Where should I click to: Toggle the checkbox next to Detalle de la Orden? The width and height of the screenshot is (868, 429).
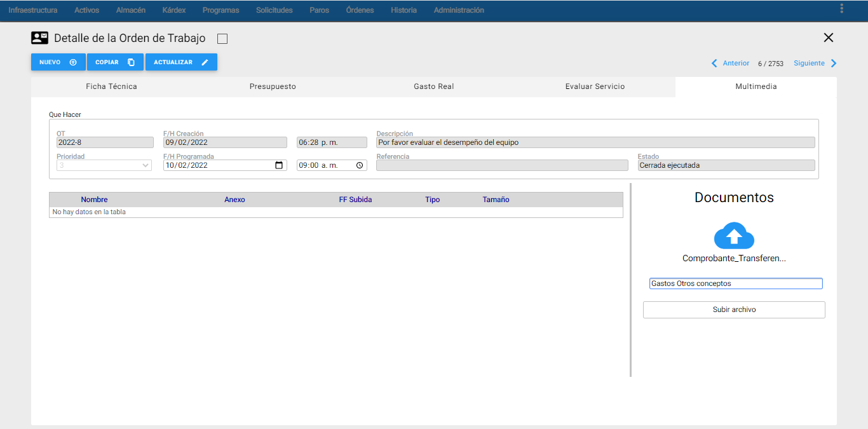coord(222,39)
